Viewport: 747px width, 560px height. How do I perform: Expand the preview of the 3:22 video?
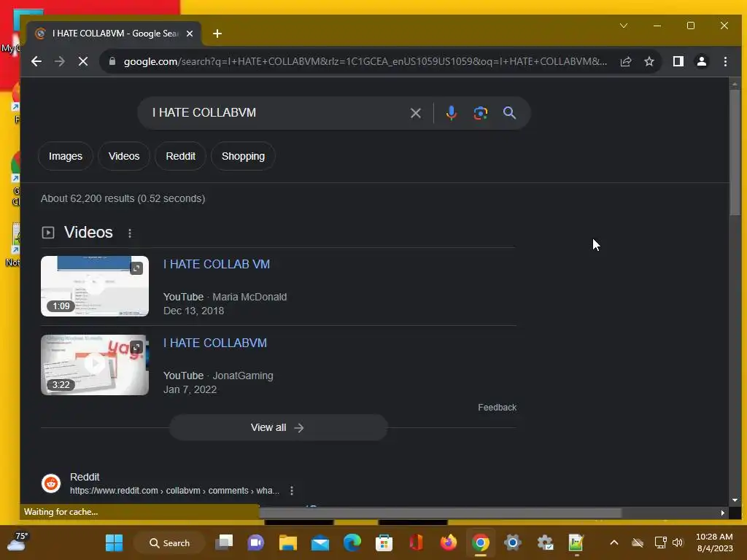pyautogui.click(x=136, y=347)
